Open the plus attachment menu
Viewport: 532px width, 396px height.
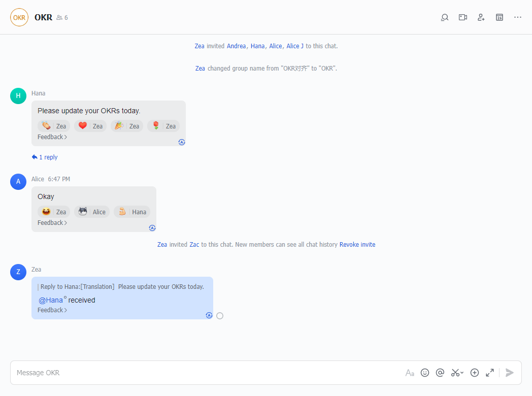[475, 372]
